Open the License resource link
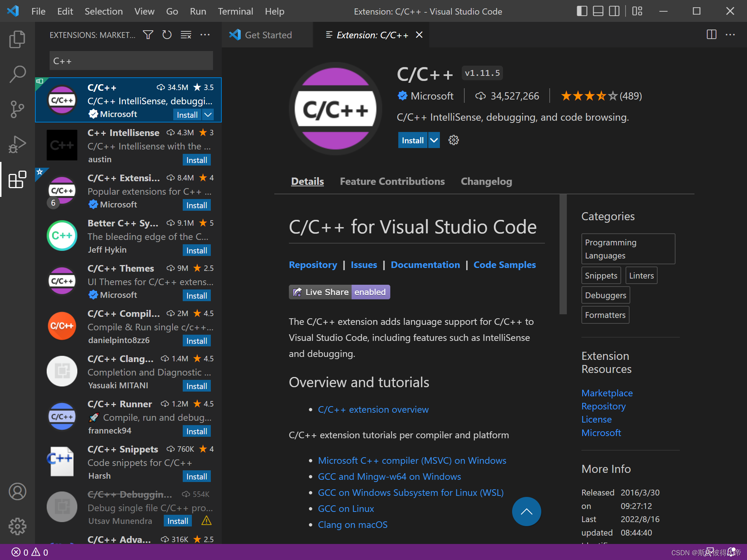The width and height of the screenshot is (747, 560). (596, 419)
